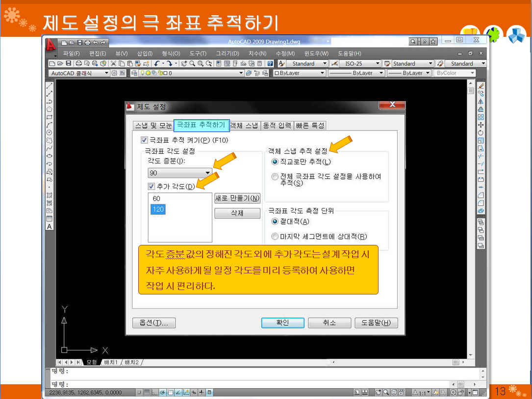Toggle the 극좌표 추적 켜기 checkbox
The height and width of the screenshot is (399, 532).
click(144, 140)
